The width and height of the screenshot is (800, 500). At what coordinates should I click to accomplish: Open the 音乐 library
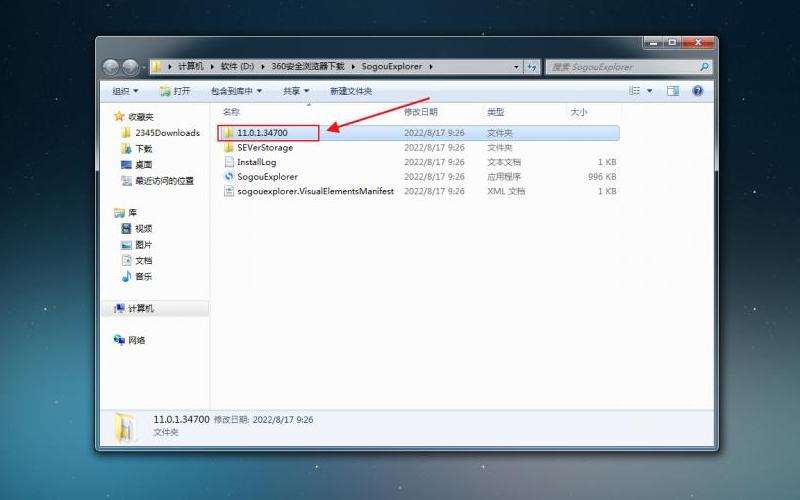[137, 277]
